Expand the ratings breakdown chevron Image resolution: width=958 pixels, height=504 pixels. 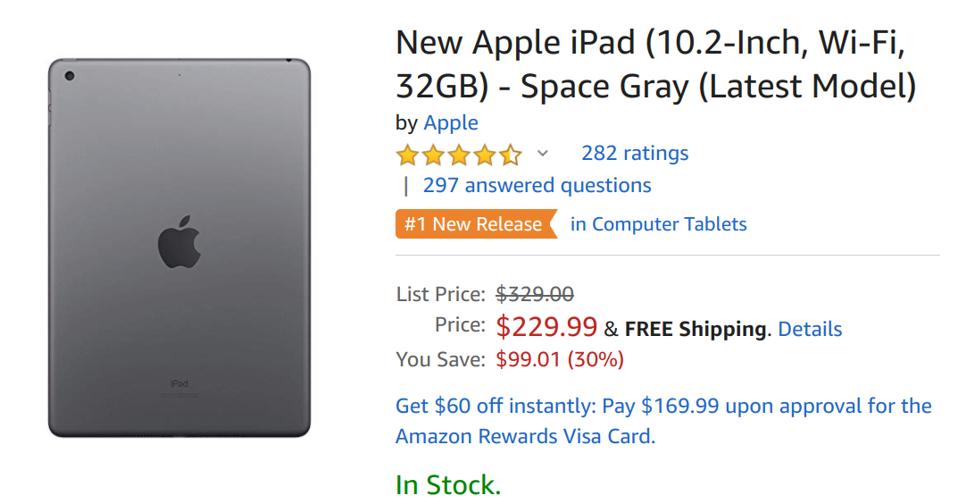542,154
